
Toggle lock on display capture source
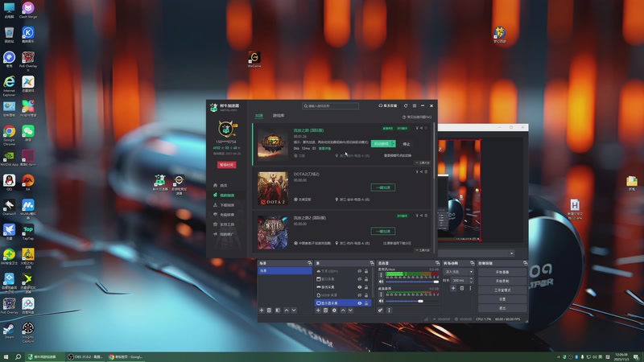(x=366, y=303)
